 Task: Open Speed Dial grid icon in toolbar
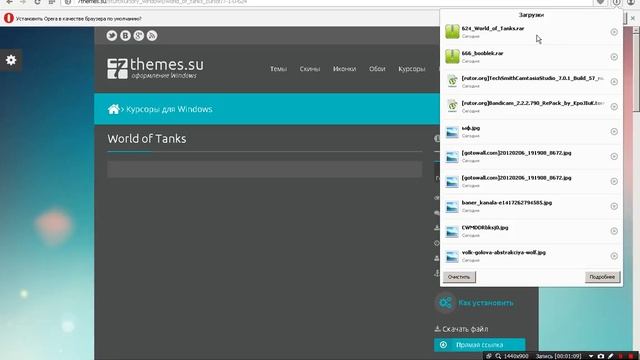point(52,2)
